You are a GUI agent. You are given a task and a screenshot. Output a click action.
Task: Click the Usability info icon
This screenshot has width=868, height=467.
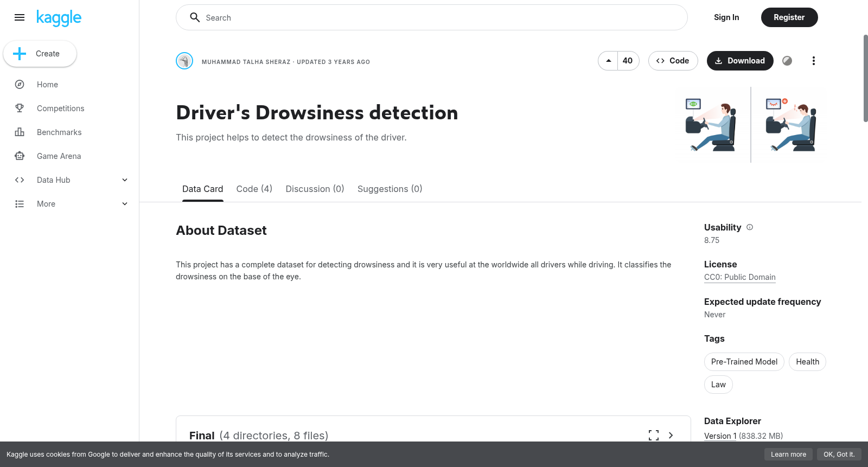[x=750, y=227]
